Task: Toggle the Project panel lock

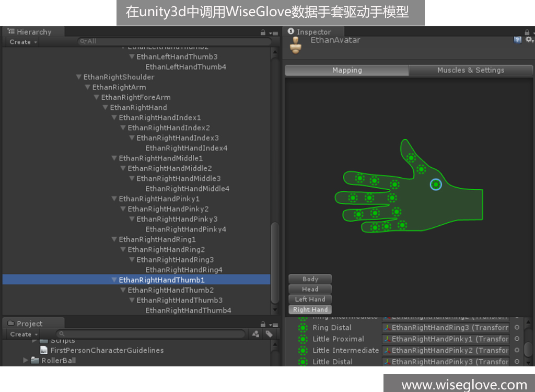Action: (263, 324)
